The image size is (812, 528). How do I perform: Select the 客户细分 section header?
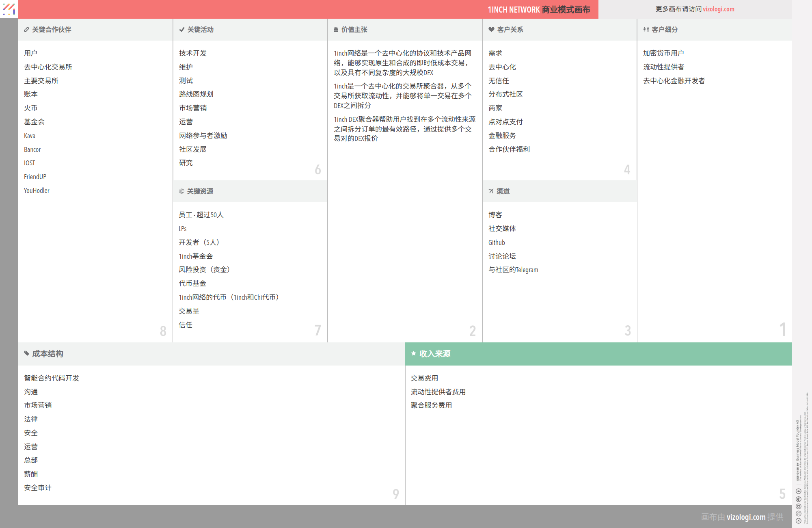tap(664, 30)
